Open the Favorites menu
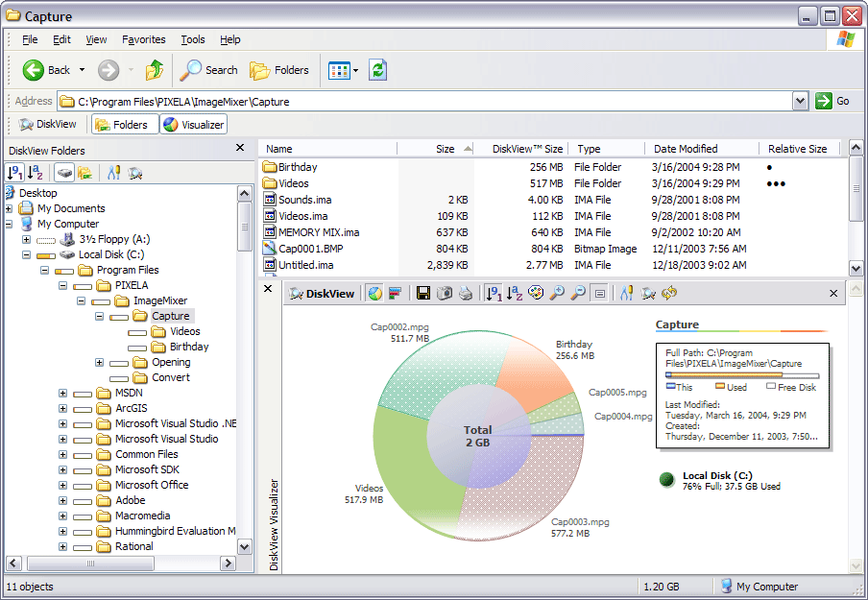 click(x=144, y=39)
